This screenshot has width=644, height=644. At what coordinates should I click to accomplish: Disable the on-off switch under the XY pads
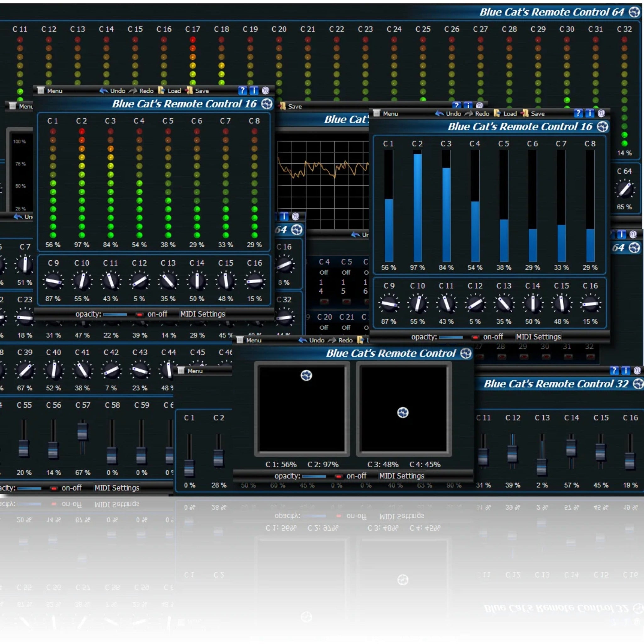pyautogui.click(x=339, y=476)
